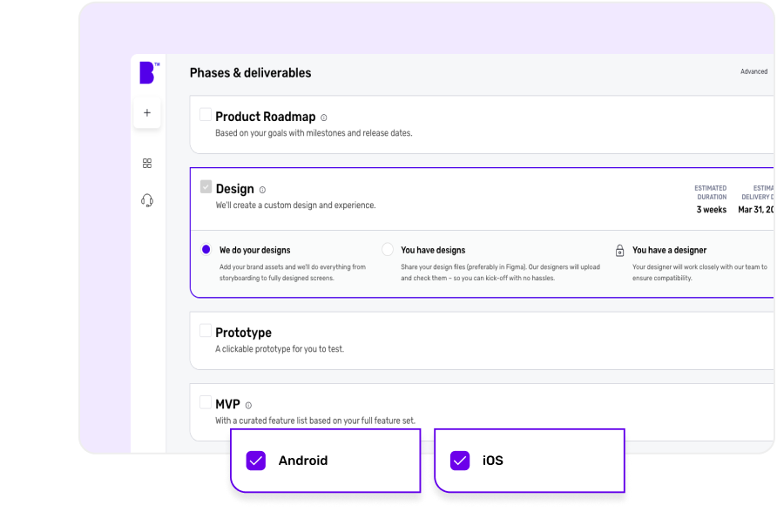Check the Prototype checkbox

pos(206,330)
